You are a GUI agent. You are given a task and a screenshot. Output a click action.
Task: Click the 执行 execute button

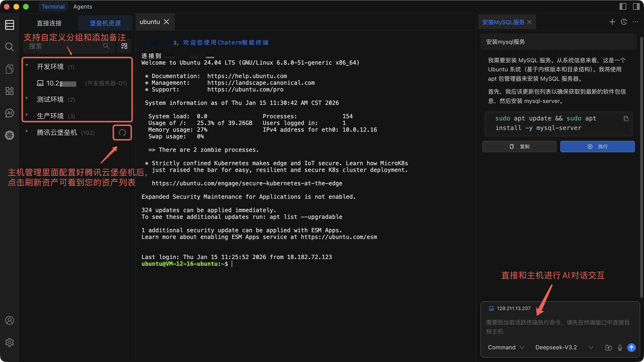597,146
